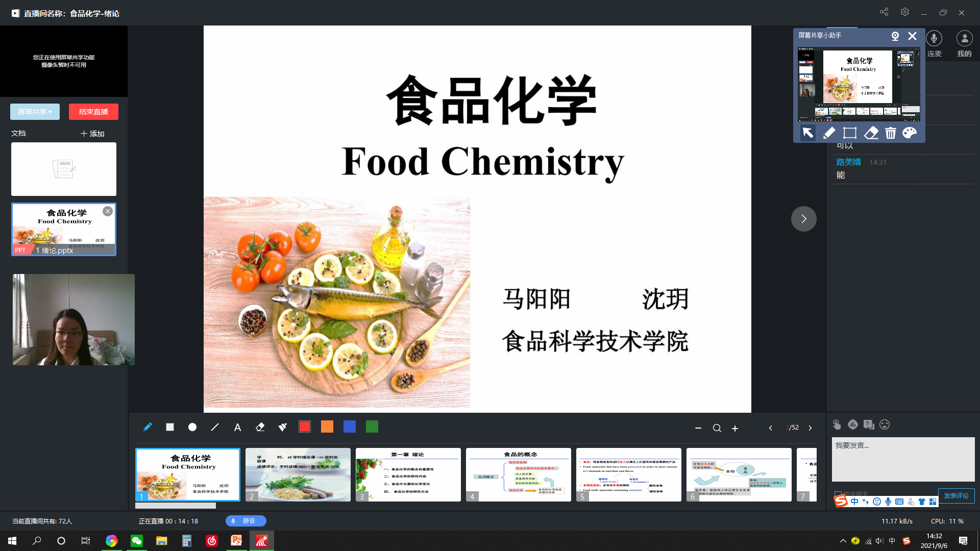980x551 pixels.
Task: Toggle the 静音 mute microphone button
Action: pos(246,521)
